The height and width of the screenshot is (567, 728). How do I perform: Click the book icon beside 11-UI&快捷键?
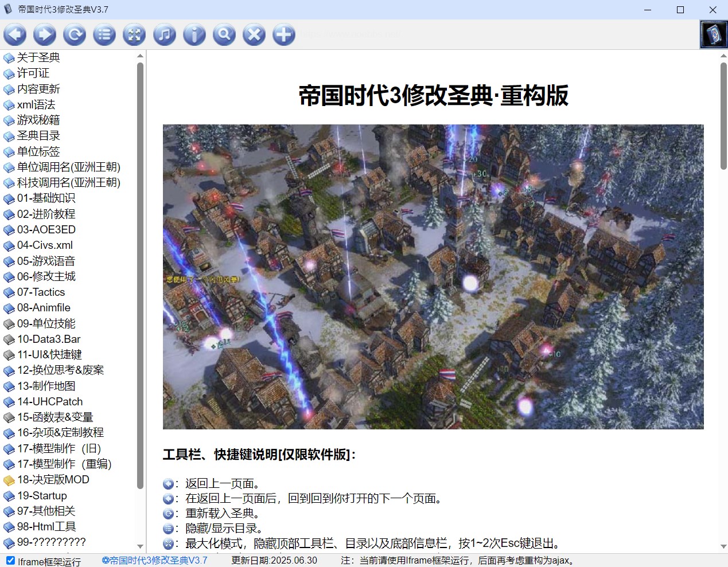(9, 355)
